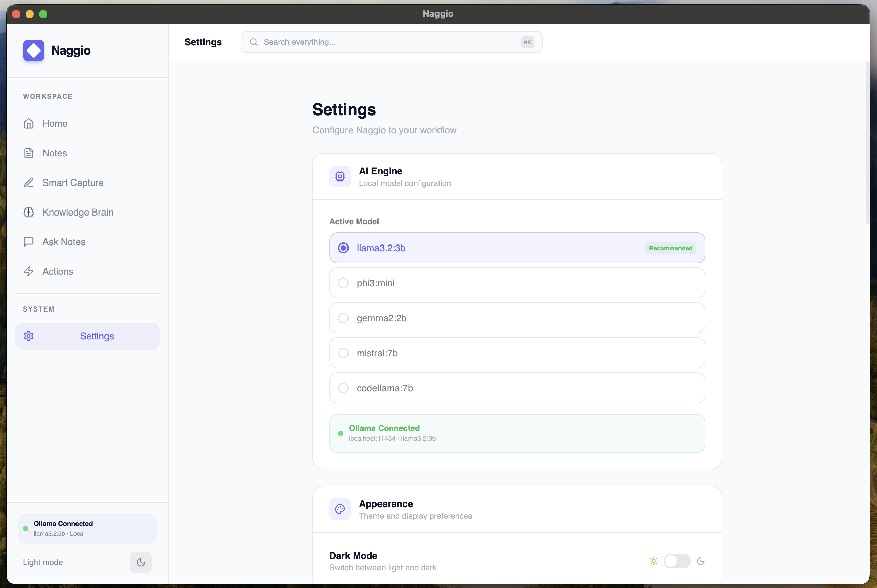Click the magnifier icon in search bar
Screen dimensions: 877x588
tap(254, 42)
